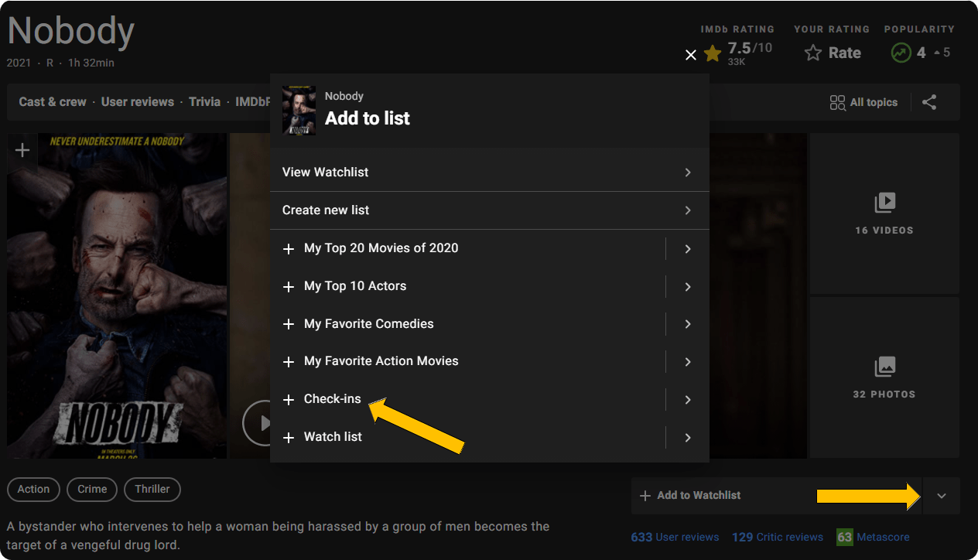Click the Nobody movie poster
The width and height of the screenshot is (978, 560).
pos(117,295)
